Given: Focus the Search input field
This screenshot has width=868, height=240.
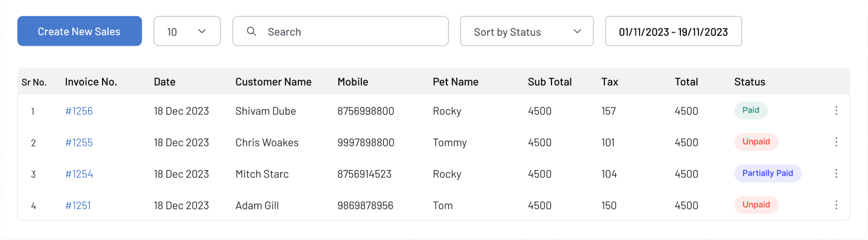Looking at the screenshot, I should pos(341,31).
